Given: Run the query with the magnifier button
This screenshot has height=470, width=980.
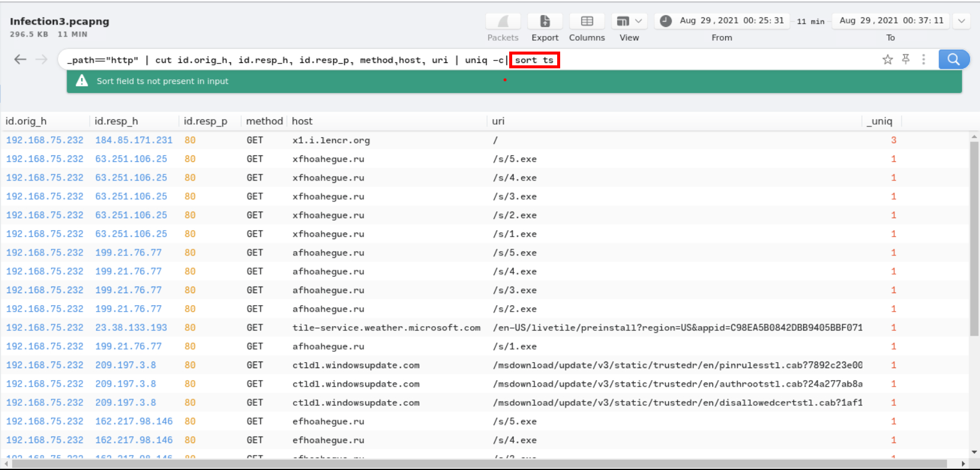Looking at the screenshot, I should coord(954,59).
